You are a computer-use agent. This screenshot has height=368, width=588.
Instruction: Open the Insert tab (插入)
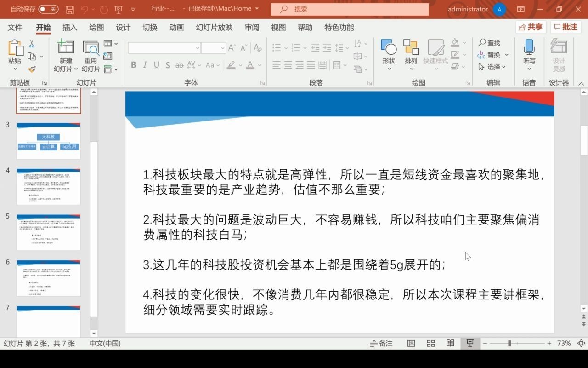pyautogui.click(x=70, y=28)
